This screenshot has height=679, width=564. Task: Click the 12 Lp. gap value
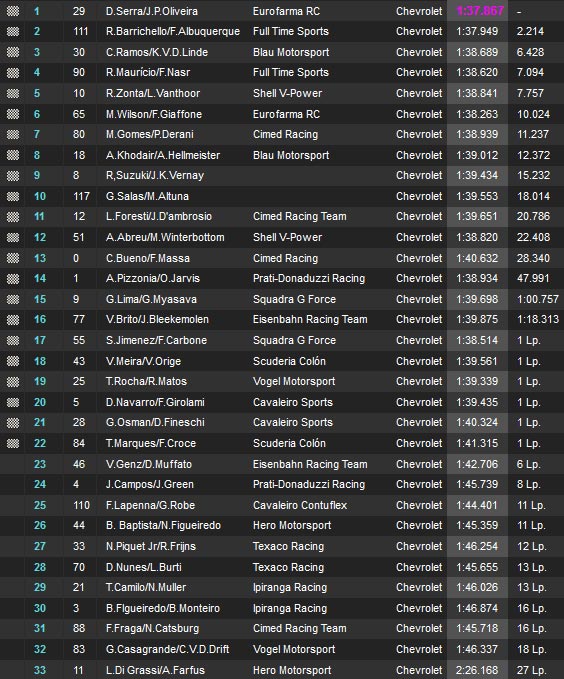tap(531, 546)
